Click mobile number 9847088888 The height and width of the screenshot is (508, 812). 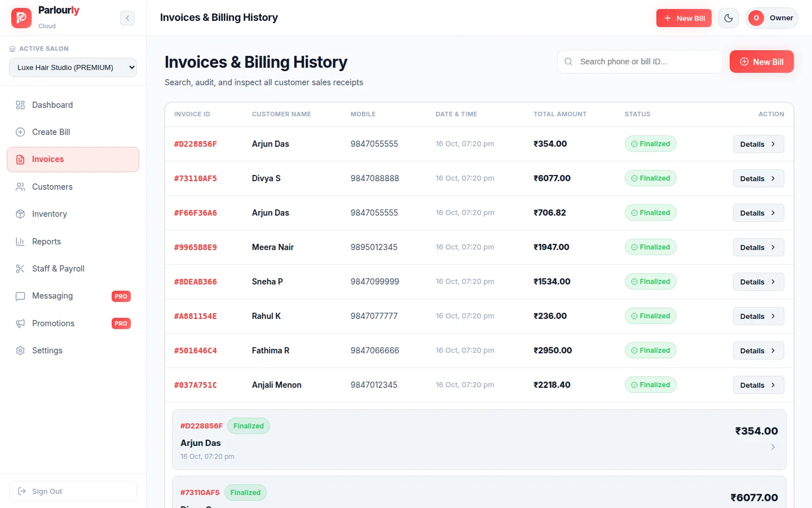point(375,178)
